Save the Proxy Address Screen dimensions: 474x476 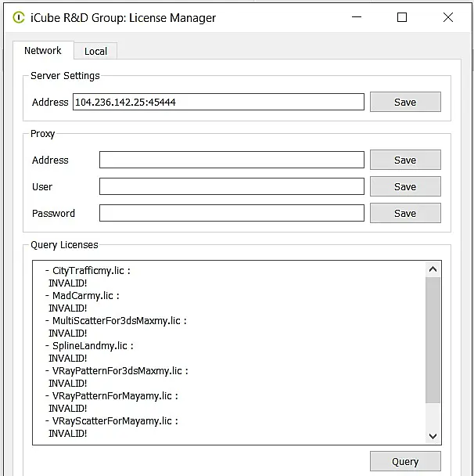tap(405, 160)
